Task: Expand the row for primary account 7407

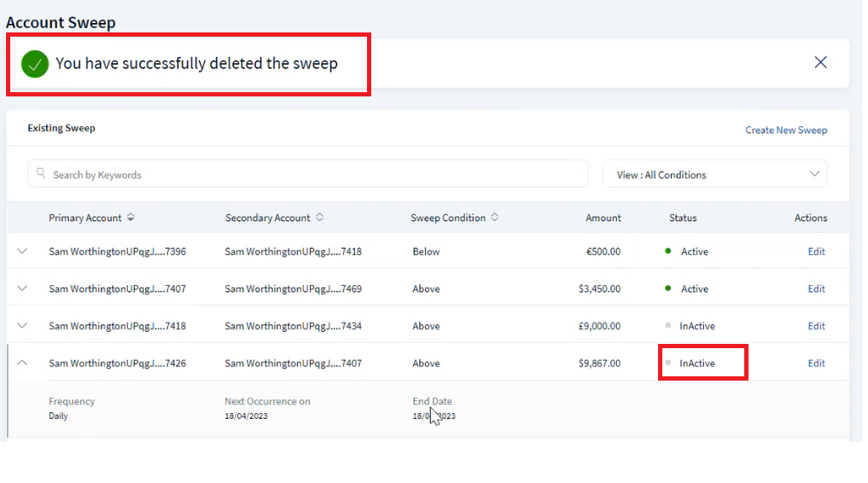Action: click(x=22, y=288)
